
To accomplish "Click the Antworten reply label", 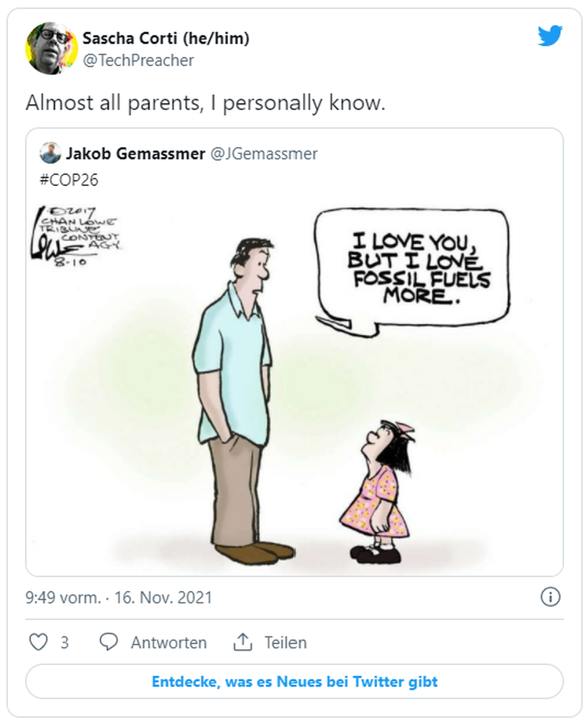I will point(169,642).
